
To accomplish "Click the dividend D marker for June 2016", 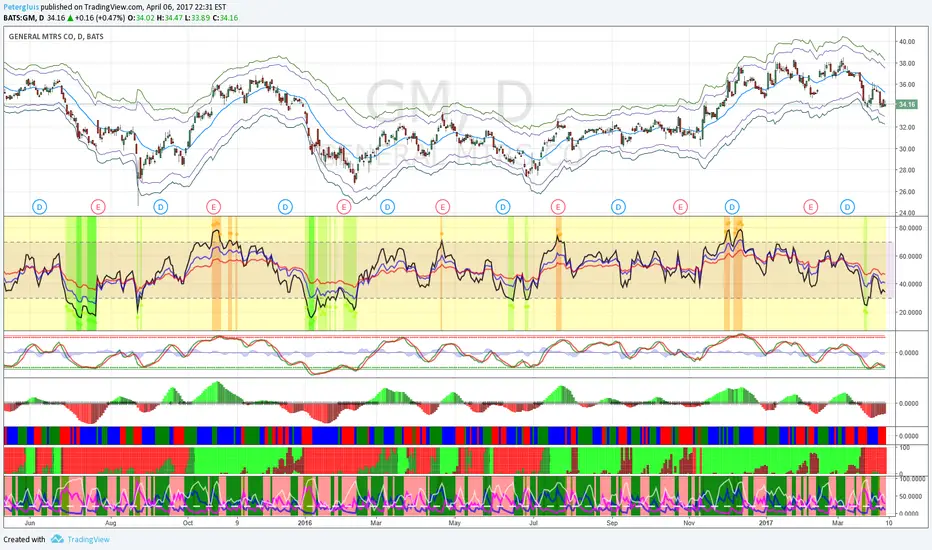I will tap(503, 207).
